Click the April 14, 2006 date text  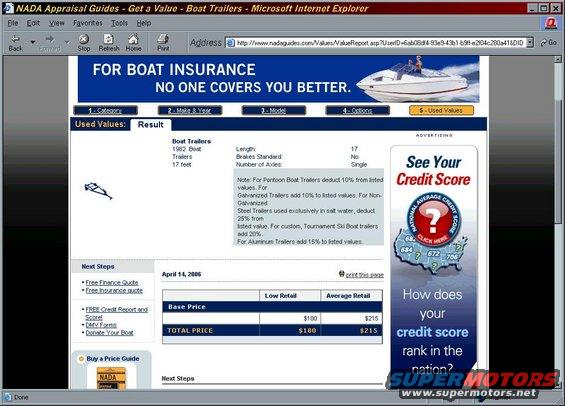(x=182, y=274)
